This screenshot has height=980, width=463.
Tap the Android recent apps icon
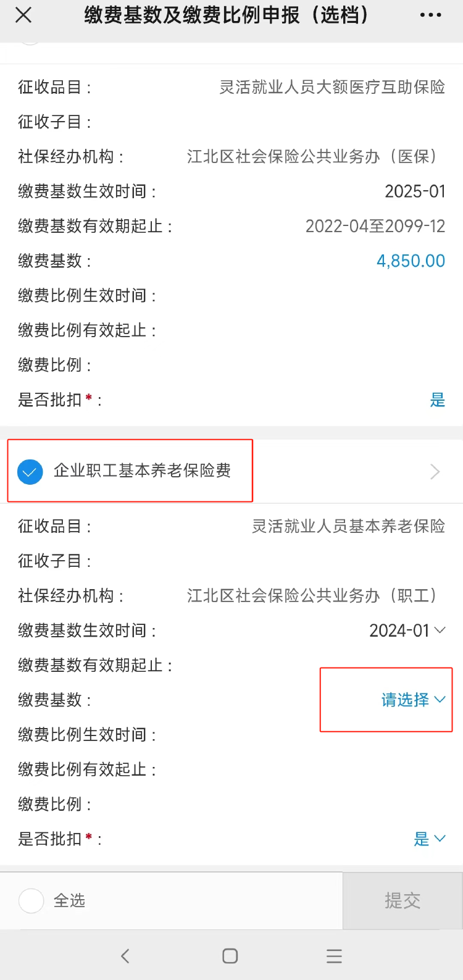(x=334, y=956)
